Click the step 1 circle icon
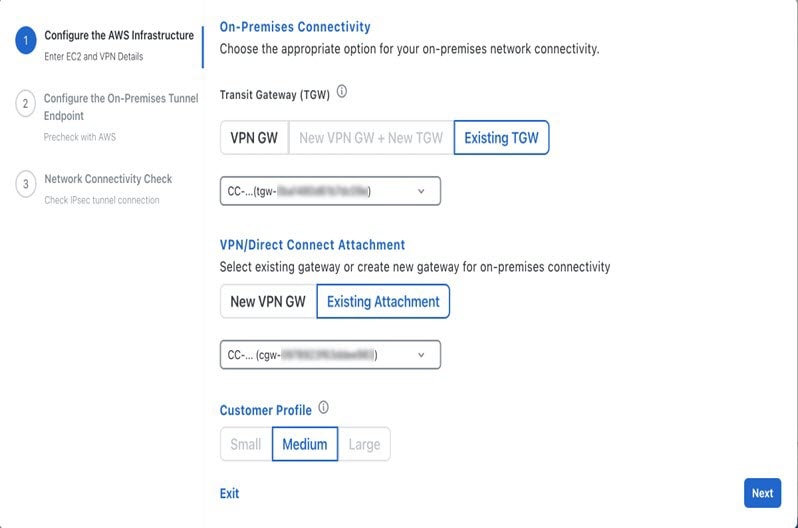 coord(26,42)
